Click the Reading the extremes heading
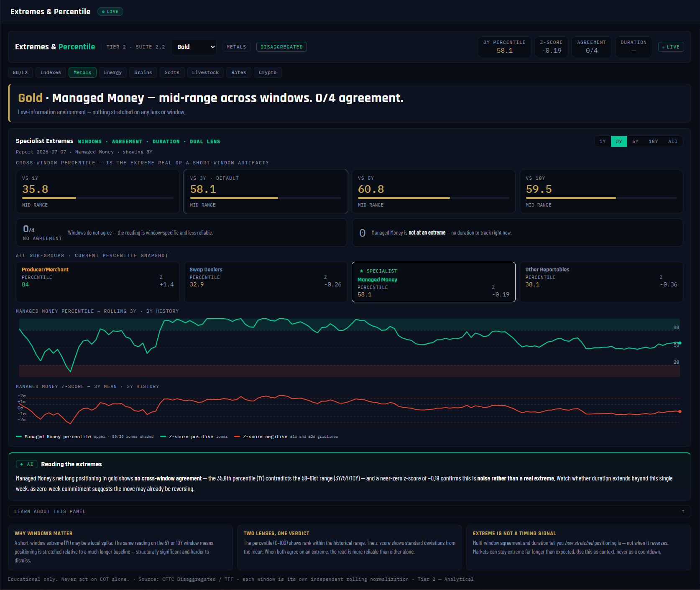The width and height of the screenshot is (700, 590). 72,464
